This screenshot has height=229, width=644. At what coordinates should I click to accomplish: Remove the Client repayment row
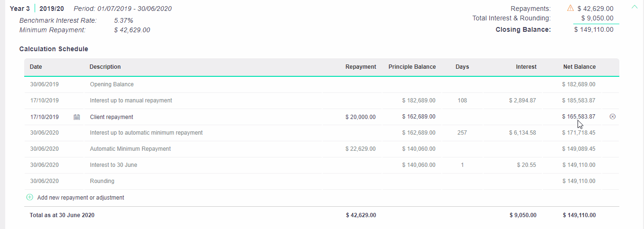pyautogui.click(x=612, y=117)
